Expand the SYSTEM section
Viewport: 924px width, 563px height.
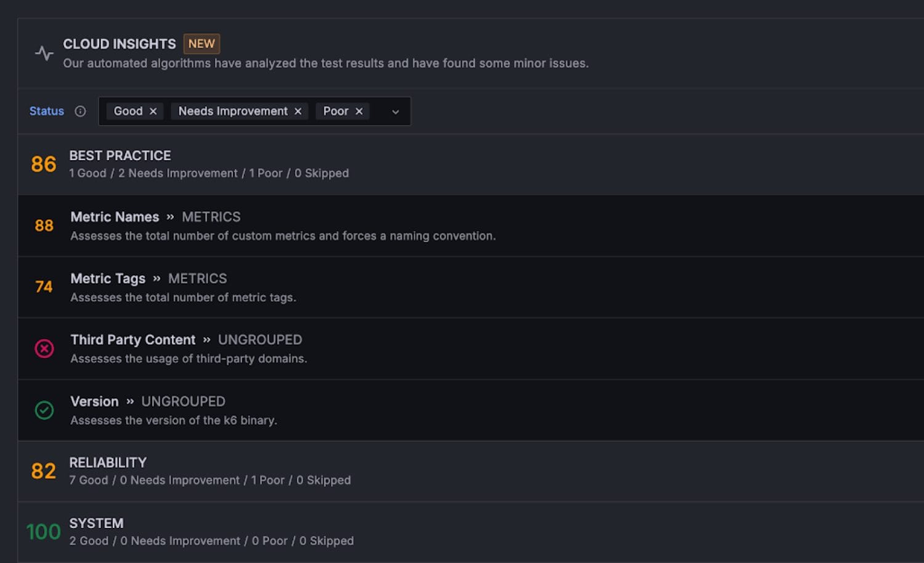tap(471, 532)
